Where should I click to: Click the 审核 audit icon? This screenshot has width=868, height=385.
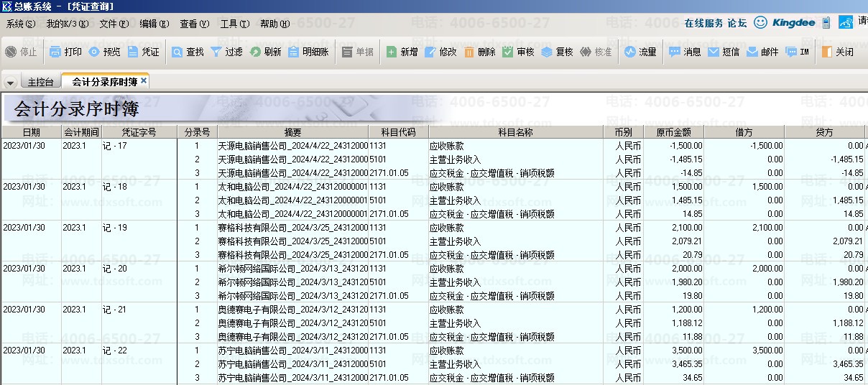pos(508,52)
